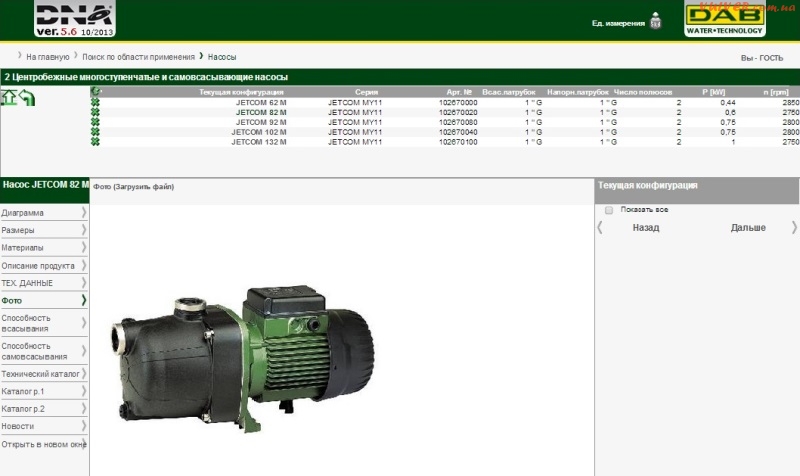Click 'Текущая конфигурация' table column header

point(241,92)
